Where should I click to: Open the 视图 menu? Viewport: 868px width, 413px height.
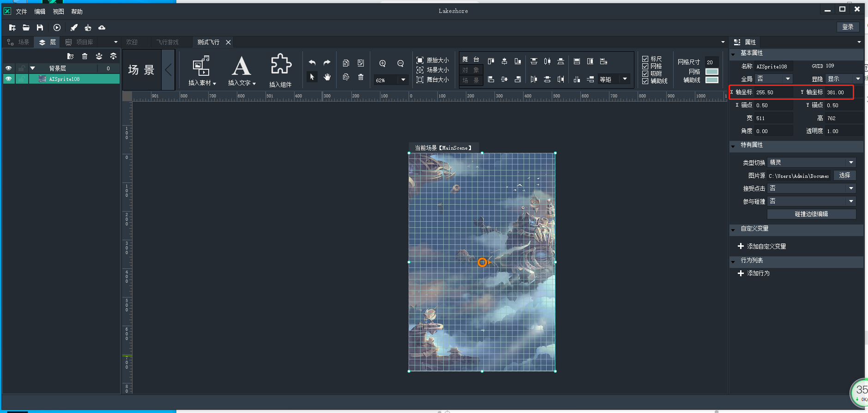coord(58,12)
